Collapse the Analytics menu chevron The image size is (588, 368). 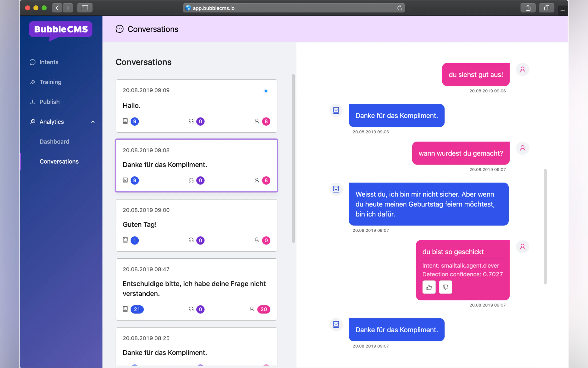click(93, 122)
